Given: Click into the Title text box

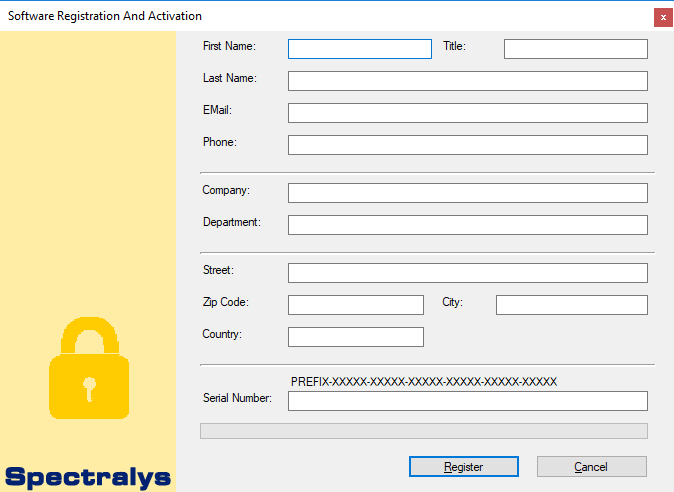Looking at the screenshot, I should pyautogui.click(x=575, y=49).
